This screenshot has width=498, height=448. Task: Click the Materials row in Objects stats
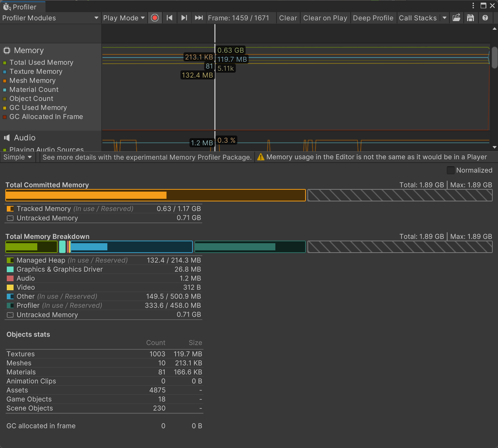pos(104,372)
